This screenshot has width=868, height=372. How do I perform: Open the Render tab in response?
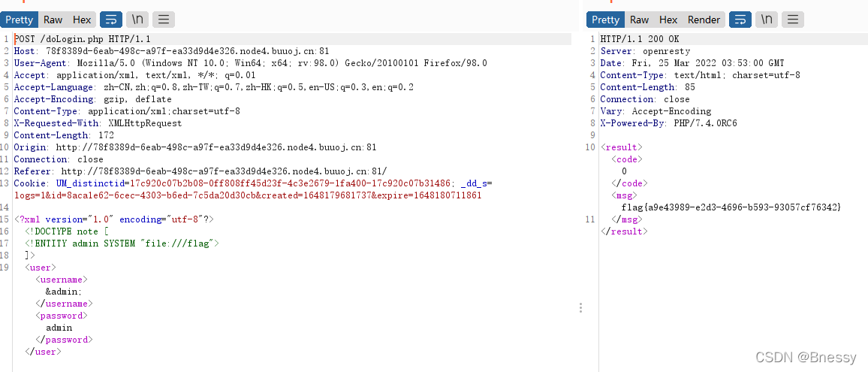[704, 20]
